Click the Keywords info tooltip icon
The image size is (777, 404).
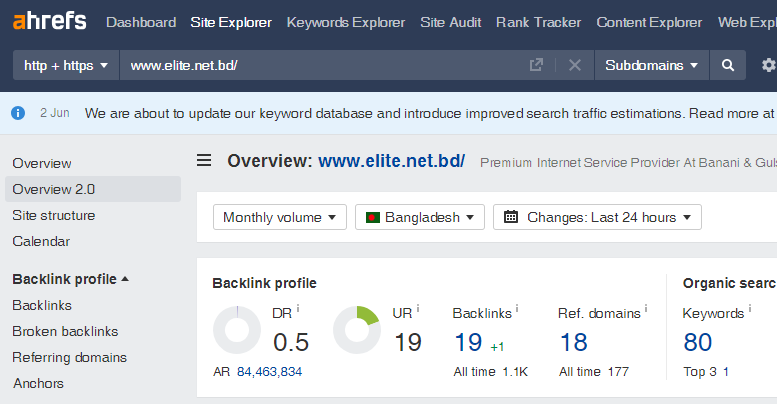pos(750,308)
